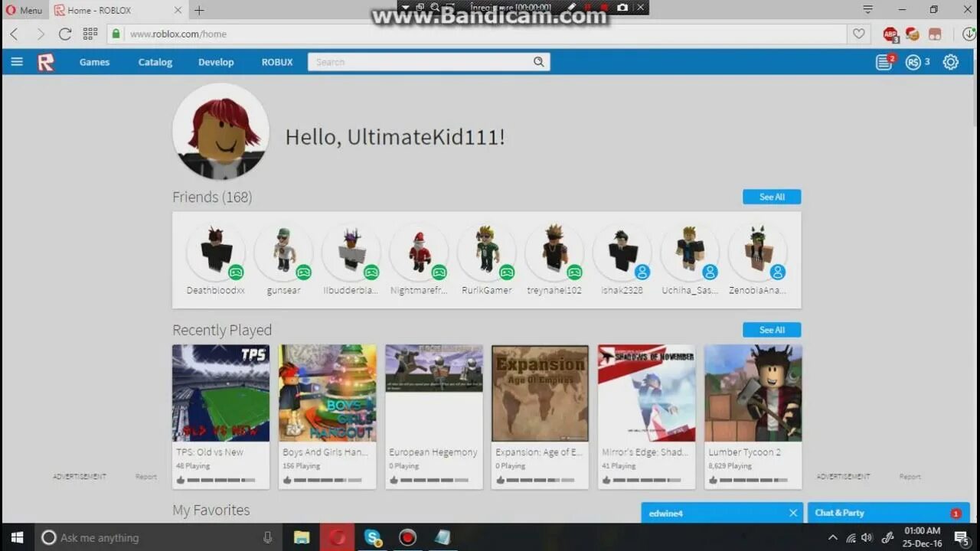The image size is (980, 551).
Task: Open treynahel102's friend avatar
Action: (x=554, y=253)
